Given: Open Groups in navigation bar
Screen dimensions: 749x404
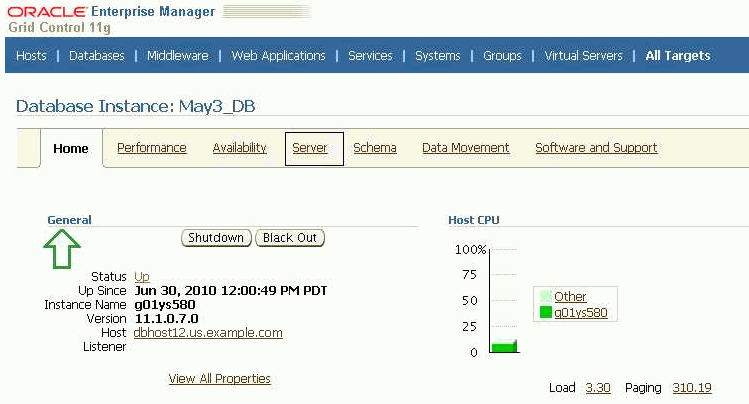Looking at the screenshot, I should pyautogui.click(x=502, y=56).
